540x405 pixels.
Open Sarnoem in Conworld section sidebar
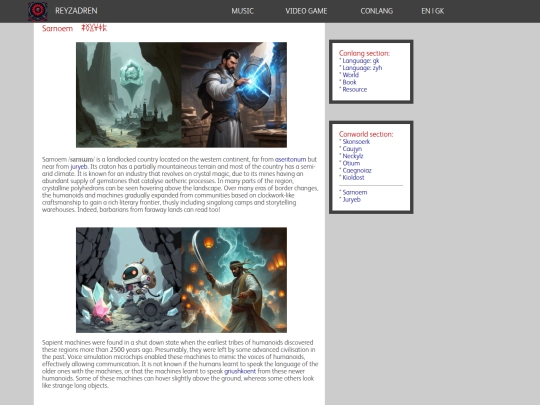[x=355, y=192]
